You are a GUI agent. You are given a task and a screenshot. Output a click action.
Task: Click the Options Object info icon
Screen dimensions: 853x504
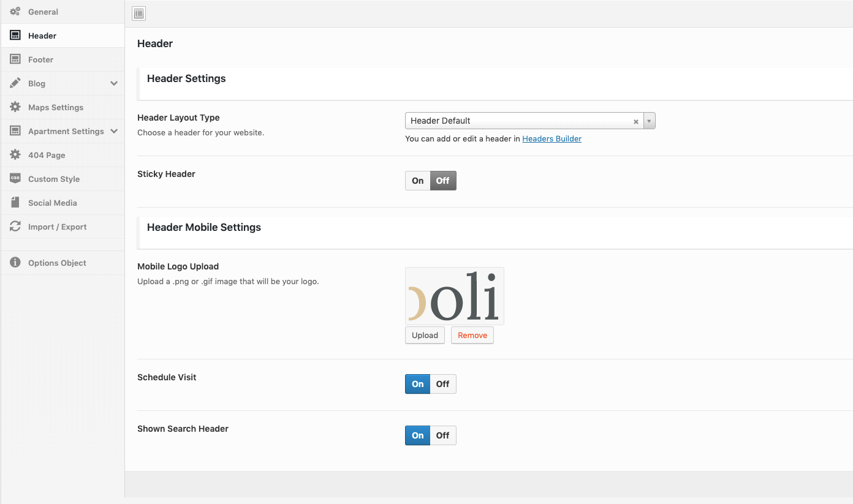tap(15, 263)
